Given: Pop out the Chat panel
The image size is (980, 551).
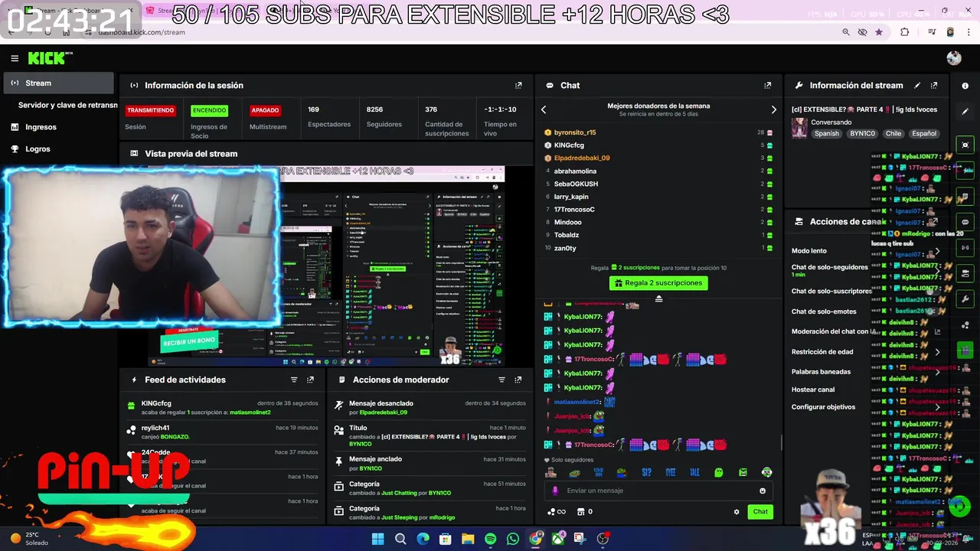Looking at the screenshot, I should [x=767, y=86].
